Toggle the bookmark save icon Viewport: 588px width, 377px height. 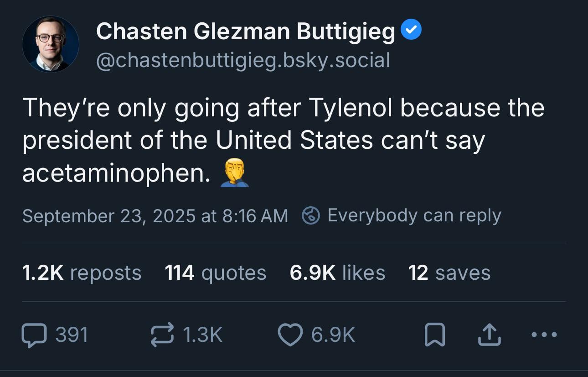pos(435,335)
